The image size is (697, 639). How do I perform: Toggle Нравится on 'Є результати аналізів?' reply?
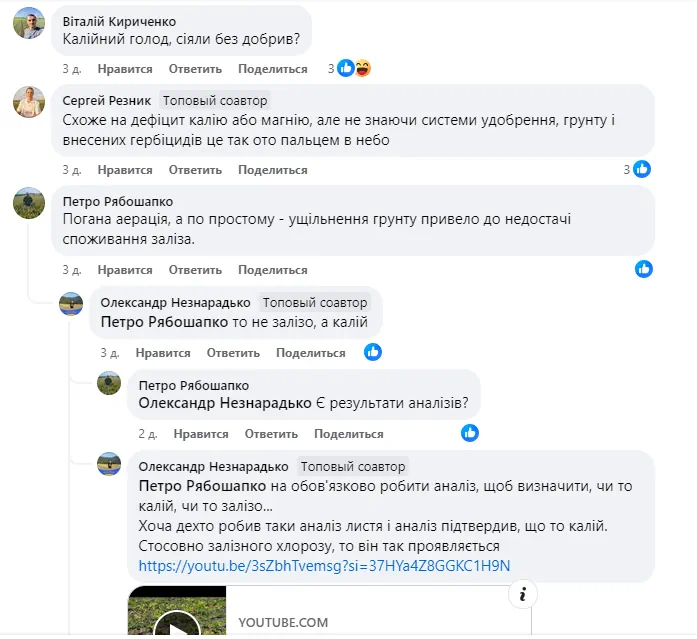point(201,434)
